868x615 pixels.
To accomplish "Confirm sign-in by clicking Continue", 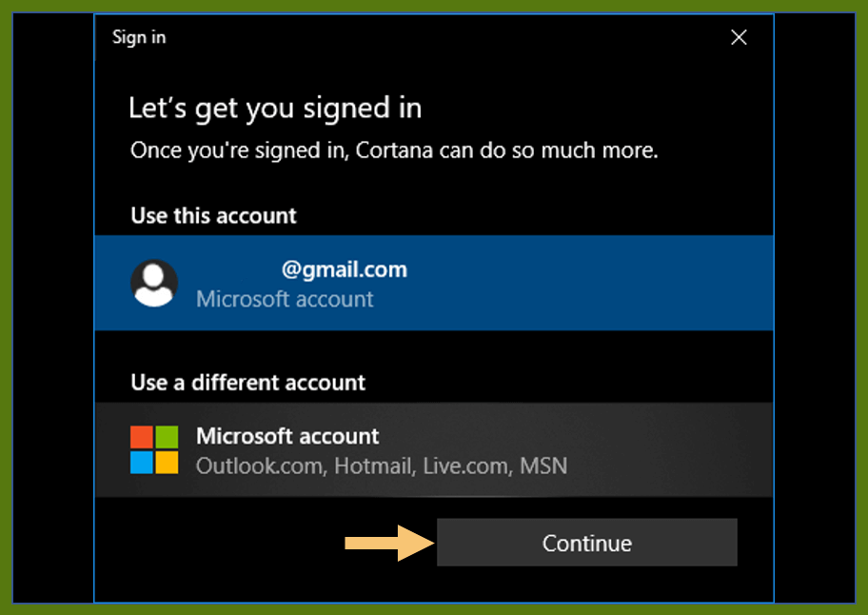I will point(586,543).
